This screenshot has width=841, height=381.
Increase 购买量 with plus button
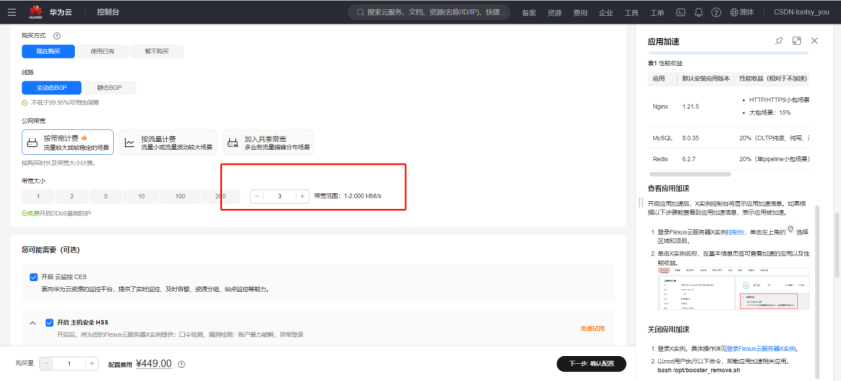pyautogui.click(x=92, y=364)
